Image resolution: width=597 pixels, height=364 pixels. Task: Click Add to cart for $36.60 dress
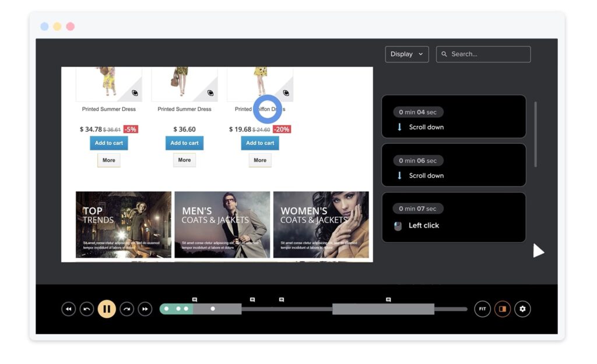[184, 143]
